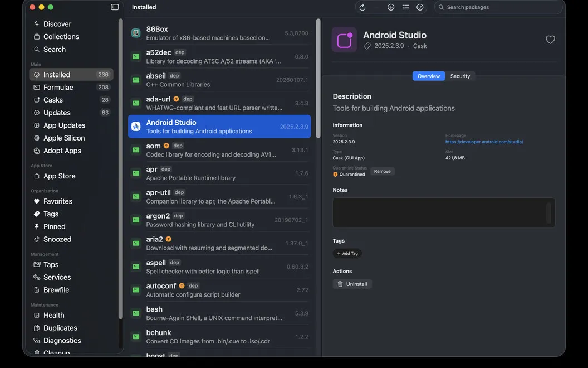This screenshot has height=368, width=588.
Task: Select the bash package row
Action: pyautogui.click(x=219, y=313)
